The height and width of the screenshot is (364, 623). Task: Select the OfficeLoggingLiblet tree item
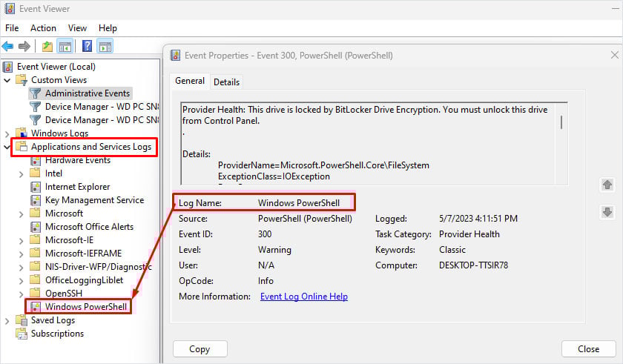tap(85, 280)
